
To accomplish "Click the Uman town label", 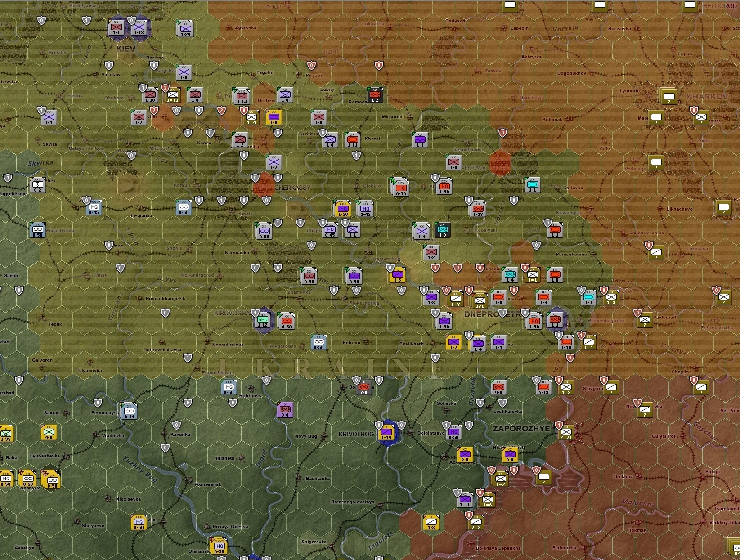I will coord(101,275).
